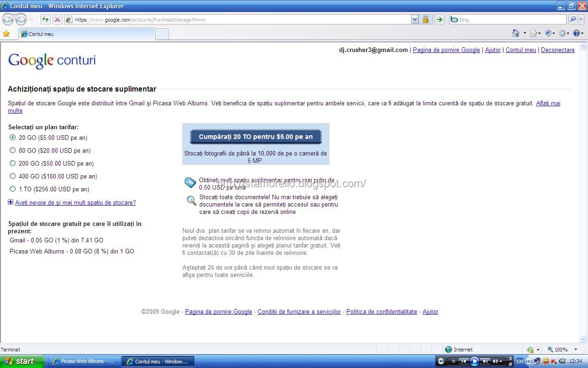Click the security lock icon in address bar
The height and width of the screenshot is (368, 588).
425,19
